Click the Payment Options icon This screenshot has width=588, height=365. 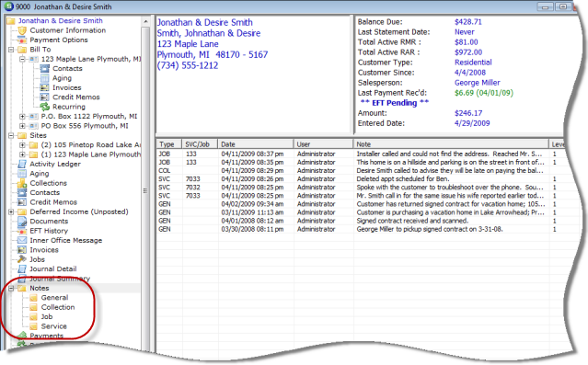click(x=22, y=40)
